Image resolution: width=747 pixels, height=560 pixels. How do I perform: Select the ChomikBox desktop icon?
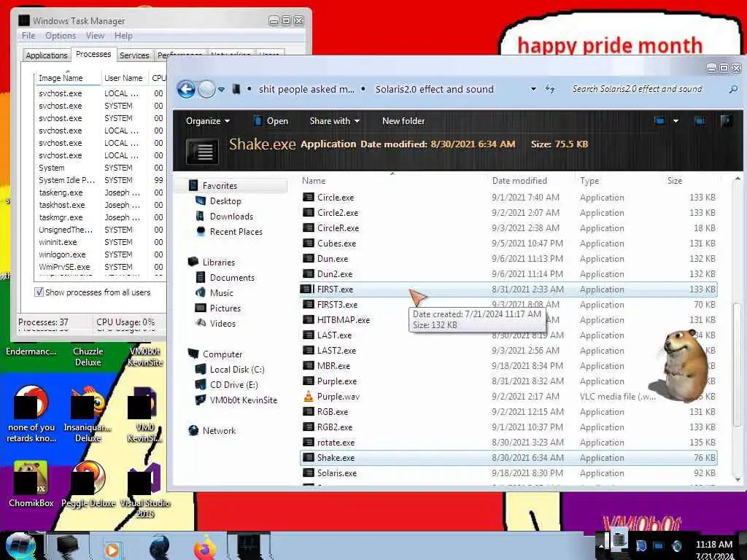[x=31, y=484]
